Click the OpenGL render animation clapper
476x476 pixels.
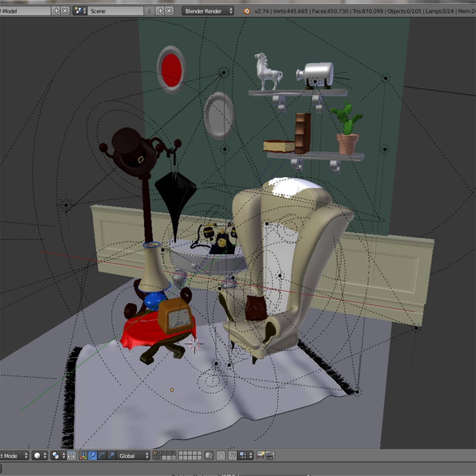tap(270, 456)
